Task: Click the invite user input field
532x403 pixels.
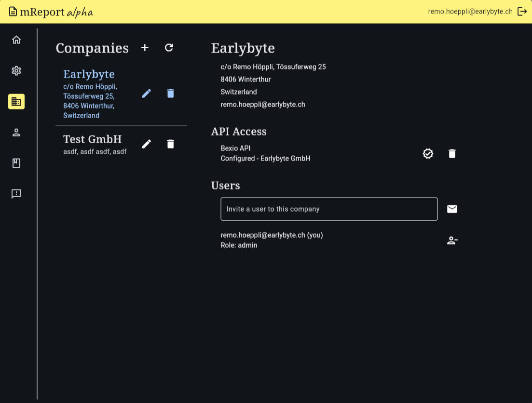Action: (x=329, y=209)
